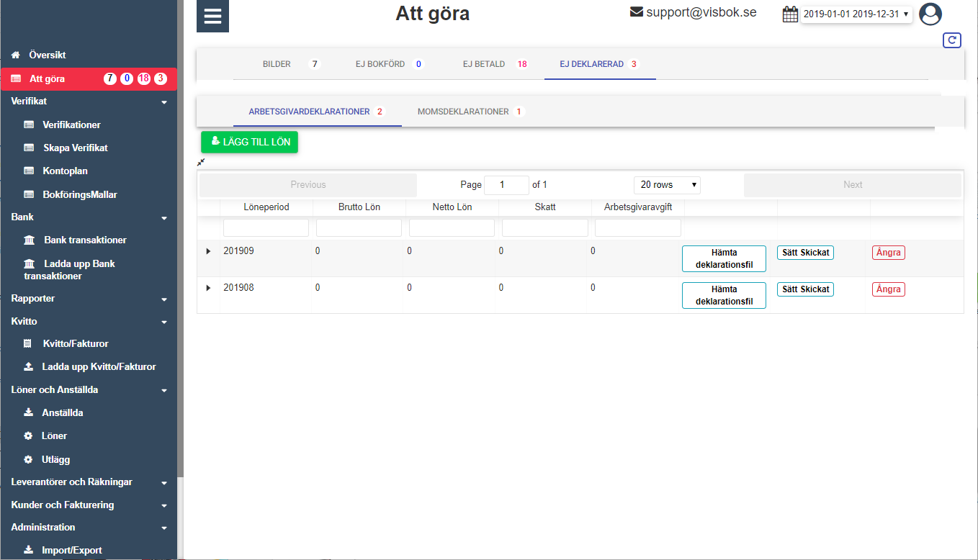978x560 pixels.
Task: Click the Lägg till lön button
Action: (249, 142)
